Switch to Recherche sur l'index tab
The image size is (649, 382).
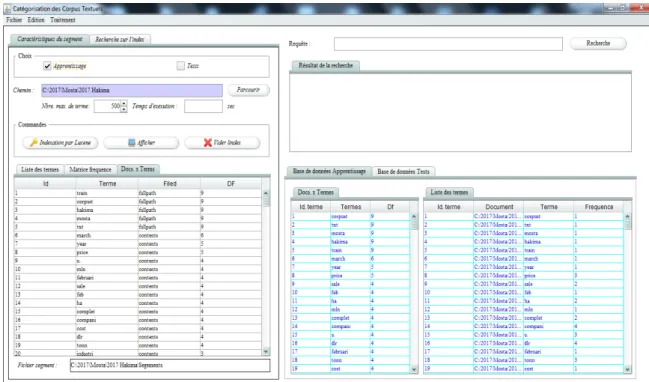click(x=120, y=39)
